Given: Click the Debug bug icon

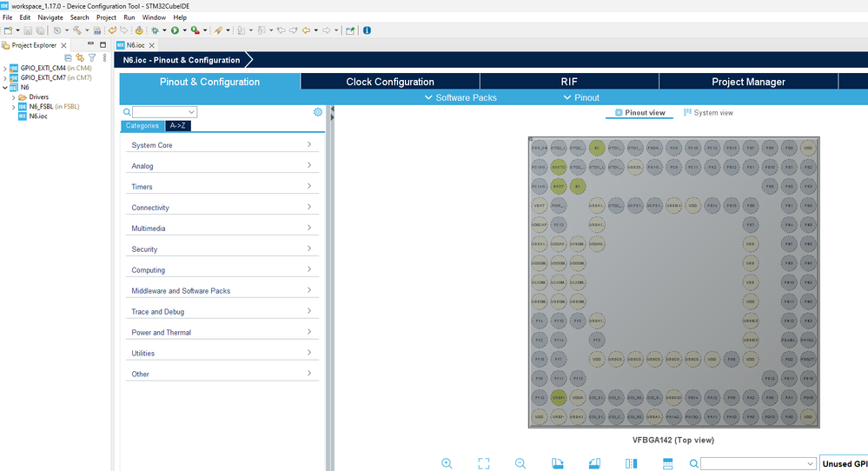Looking at the screenshot, I should tap(156, 30).
